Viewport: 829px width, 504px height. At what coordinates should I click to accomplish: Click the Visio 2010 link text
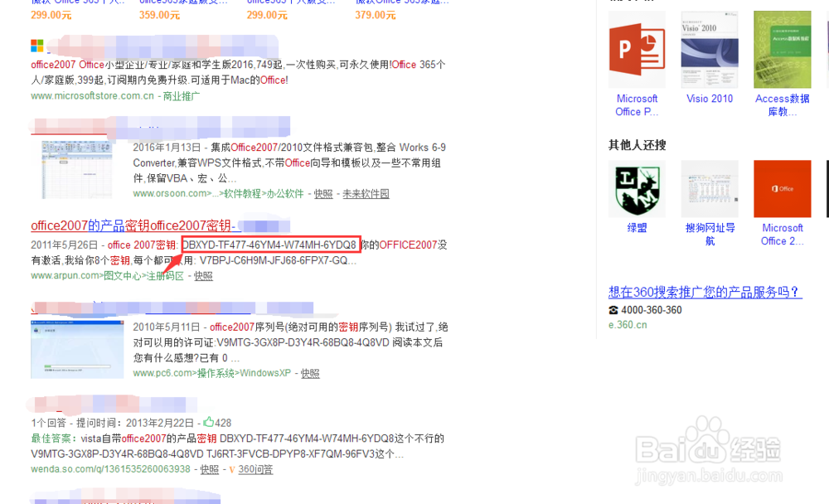pos(710,99)
